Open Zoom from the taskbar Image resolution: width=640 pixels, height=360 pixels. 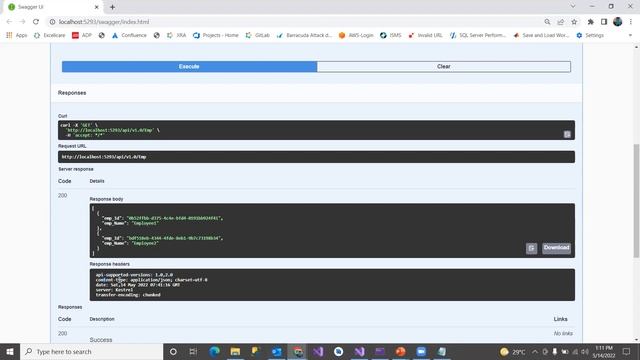pyautogui.click(x=421, y=351)
